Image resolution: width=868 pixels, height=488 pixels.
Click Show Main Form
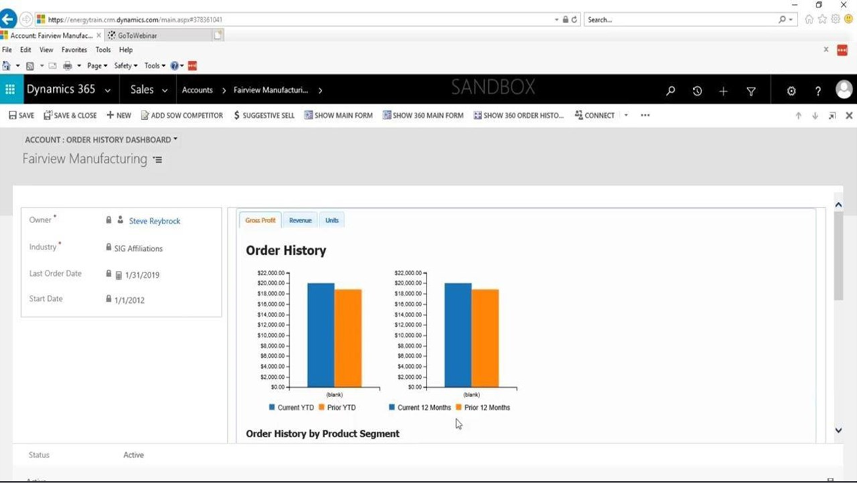click(338, 115)
